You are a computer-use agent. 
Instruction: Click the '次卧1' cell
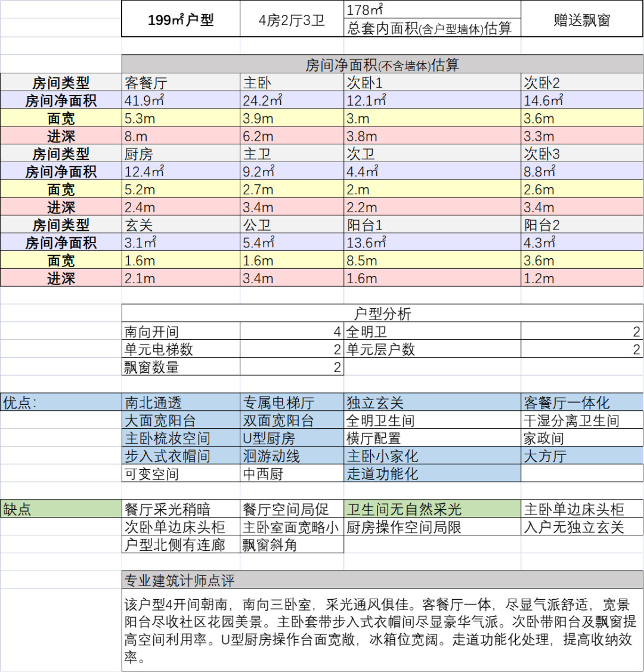(x=432, y=82)
